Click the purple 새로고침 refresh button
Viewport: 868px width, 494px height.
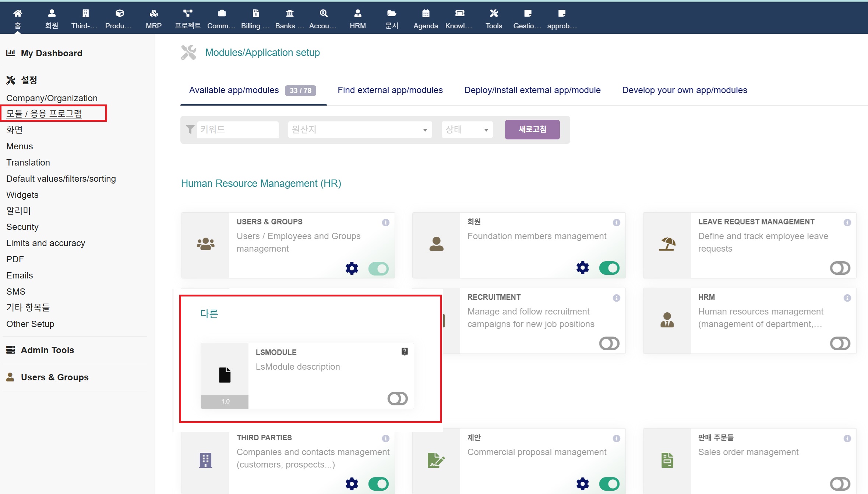[x=532, y=129]
